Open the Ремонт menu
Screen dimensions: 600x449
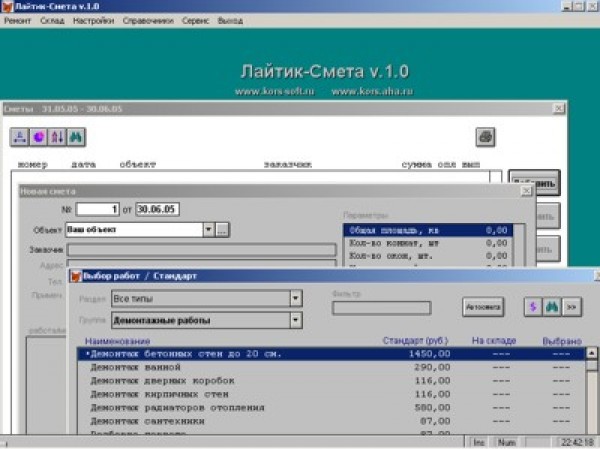(18, 20)
